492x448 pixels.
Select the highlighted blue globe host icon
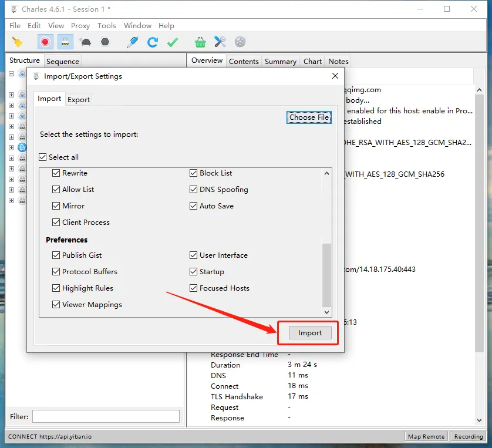coord(22,147)
